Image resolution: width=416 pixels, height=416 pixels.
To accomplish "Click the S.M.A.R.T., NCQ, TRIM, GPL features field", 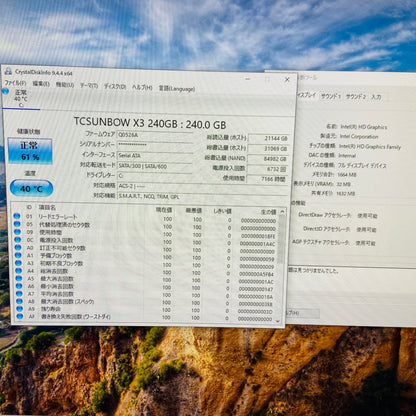I will [203, 196].
